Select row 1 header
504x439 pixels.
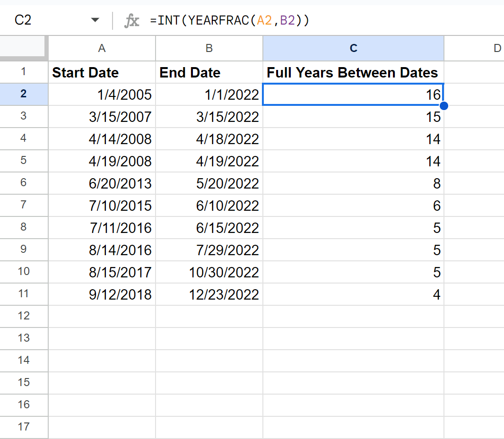[x=24, y=72]
